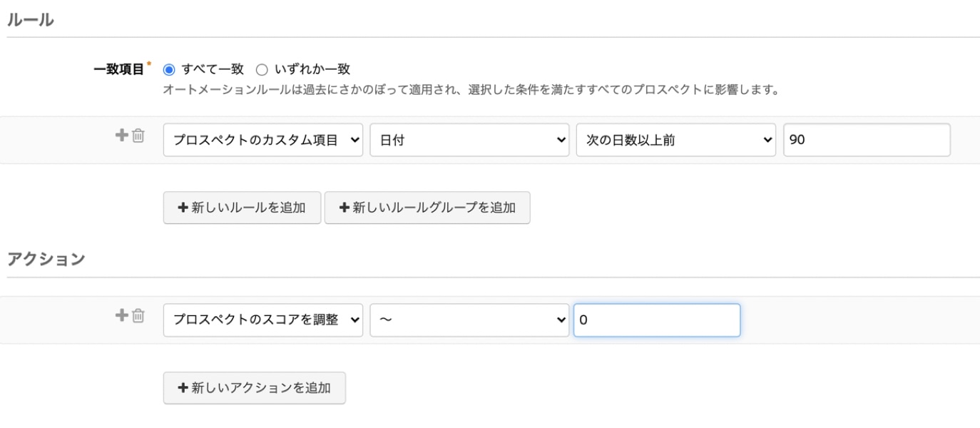Click the 新しいルールグループを追加 button
The width and height of the screenshot is (980, 428).
point(427,208)
